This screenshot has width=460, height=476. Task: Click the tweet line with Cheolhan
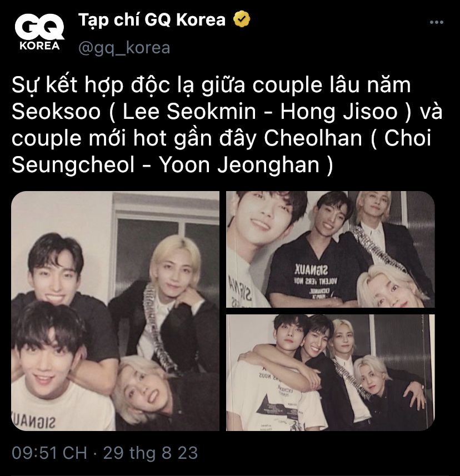221,138
